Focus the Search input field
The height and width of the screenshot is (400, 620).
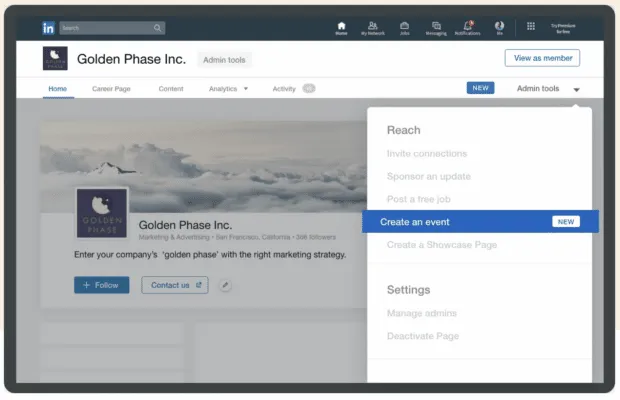point(112,28)
